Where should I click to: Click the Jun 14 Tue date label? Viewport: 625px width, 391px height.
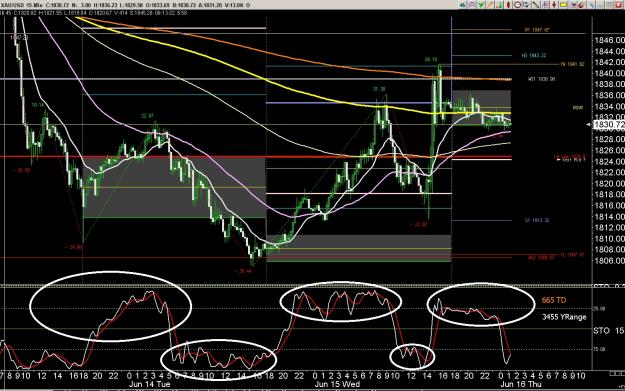click(x=149, y=384)
